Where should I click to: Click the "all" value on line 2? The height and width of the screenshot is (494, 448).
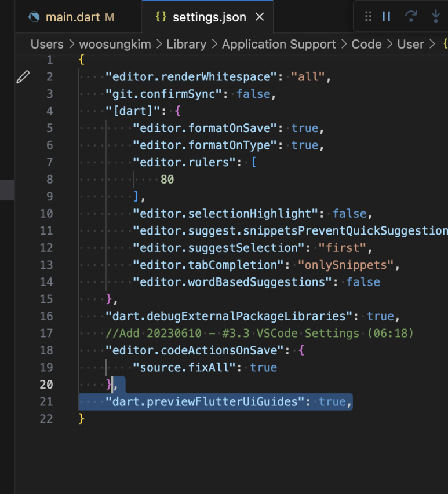[x=308, y=77]
